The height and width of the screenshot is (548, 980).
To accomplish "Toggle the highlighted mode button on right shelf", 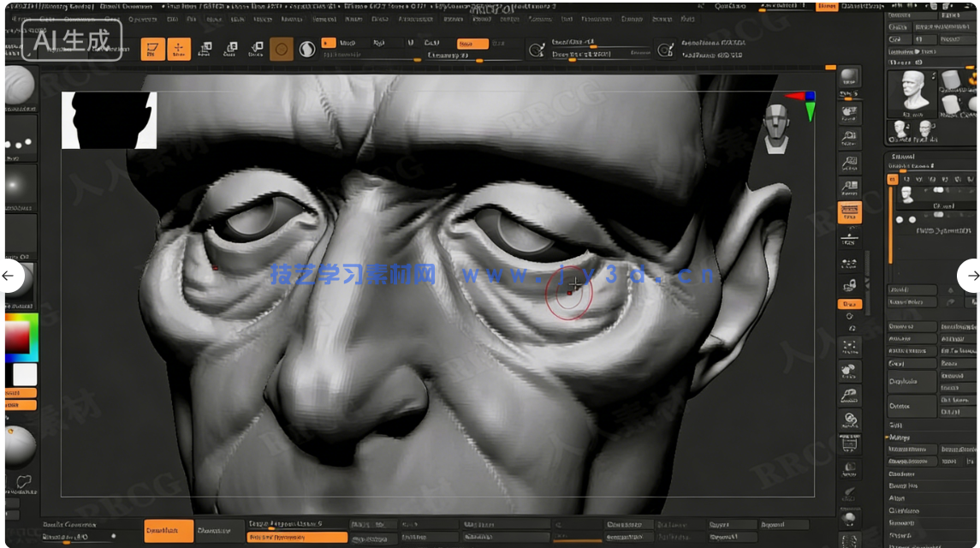I will [x=850, y=304].
